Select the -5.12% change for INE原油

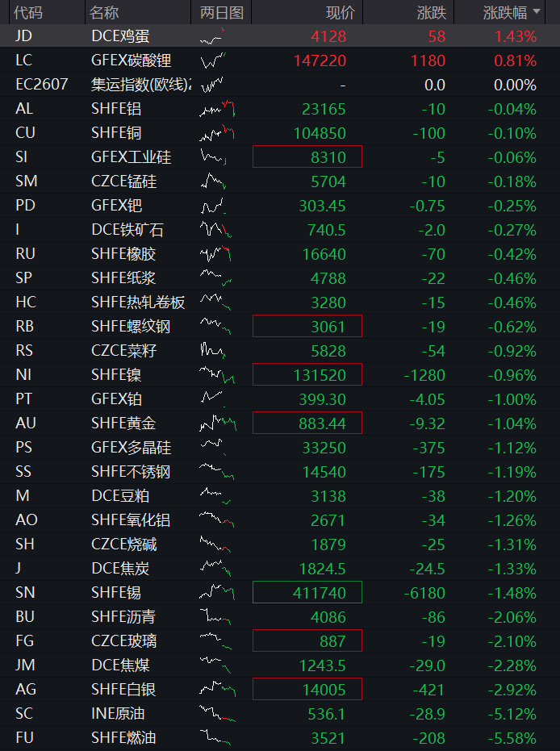tap(512, 714)
